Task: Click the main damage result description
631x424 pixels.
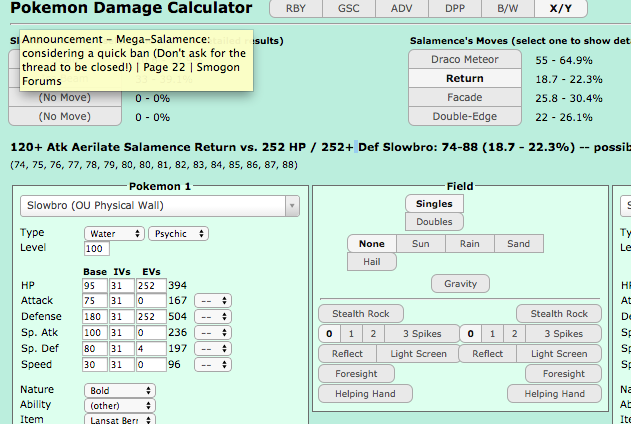Action: pos(320,147)
